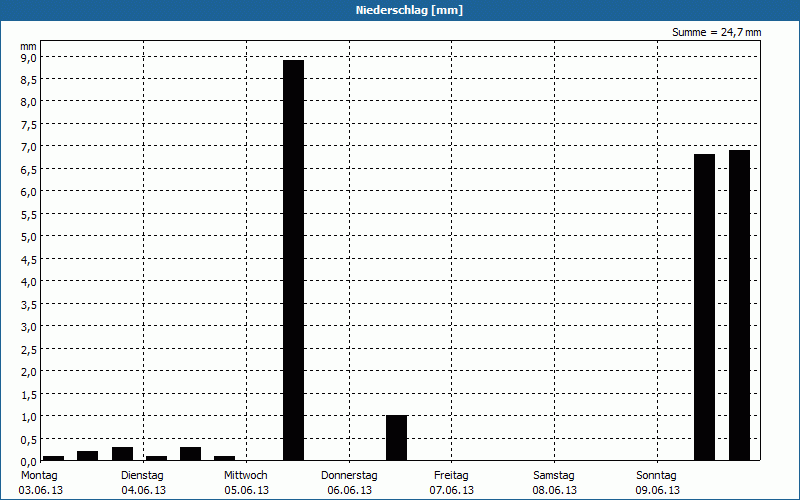Click the Samstag day label
The image size is (800, 500).
[554, 475]
